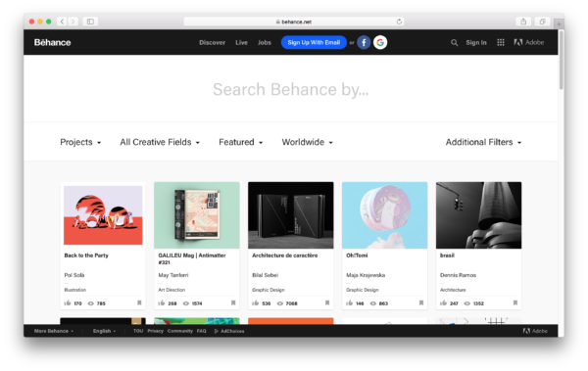Open the Privacy footer link

pos(155,331)
